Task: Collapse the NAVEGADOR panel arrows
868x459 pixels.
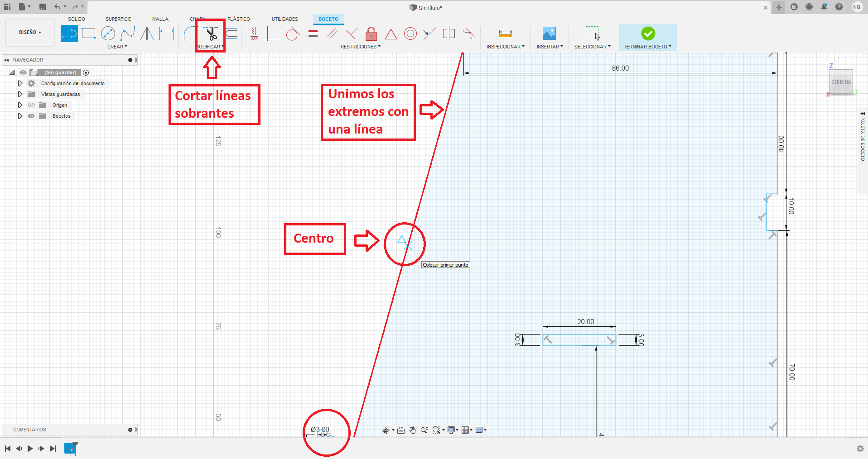Action: tap(6, 60)
